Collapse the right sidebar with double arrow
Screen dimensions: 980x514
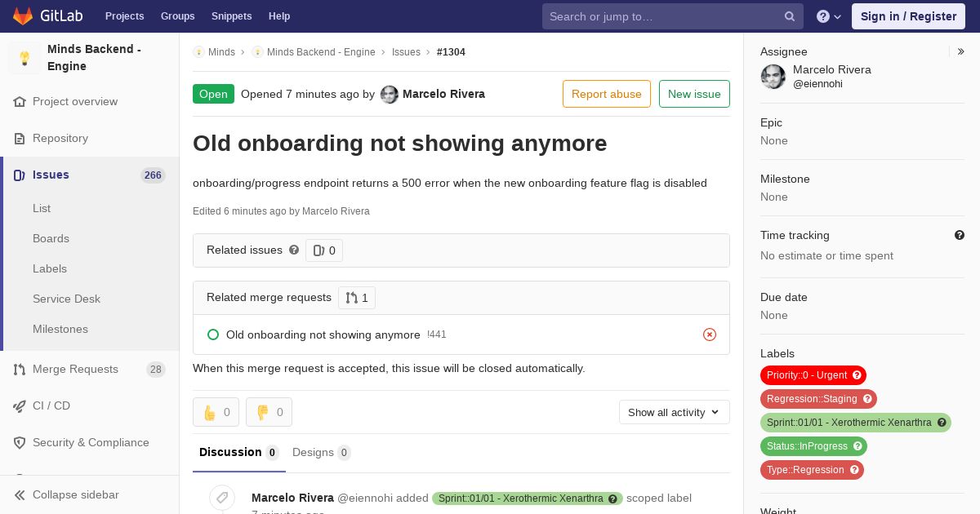point(961,51)
